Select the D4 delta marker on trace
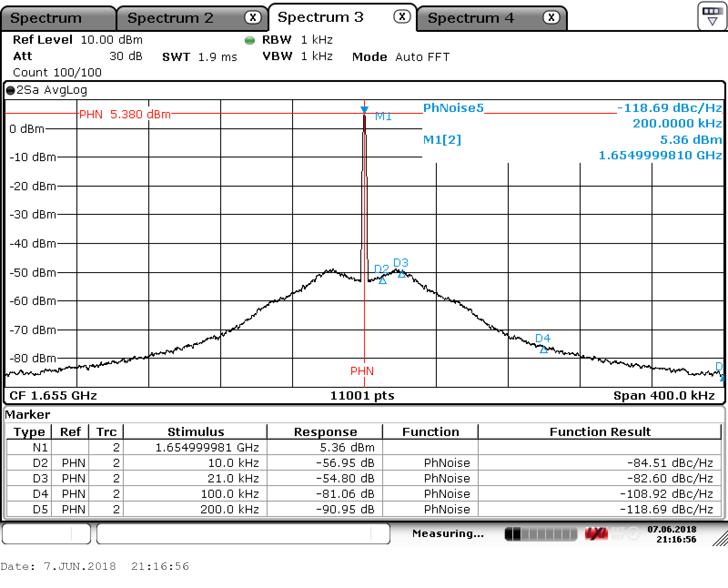This screenshot has width=728, height=588. coord(543,349)
